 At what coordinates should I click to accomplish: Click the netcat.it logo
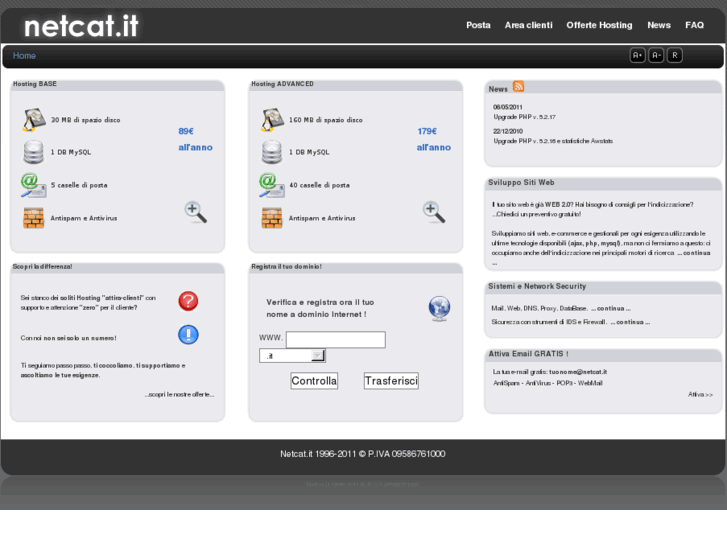coord(81,26)
